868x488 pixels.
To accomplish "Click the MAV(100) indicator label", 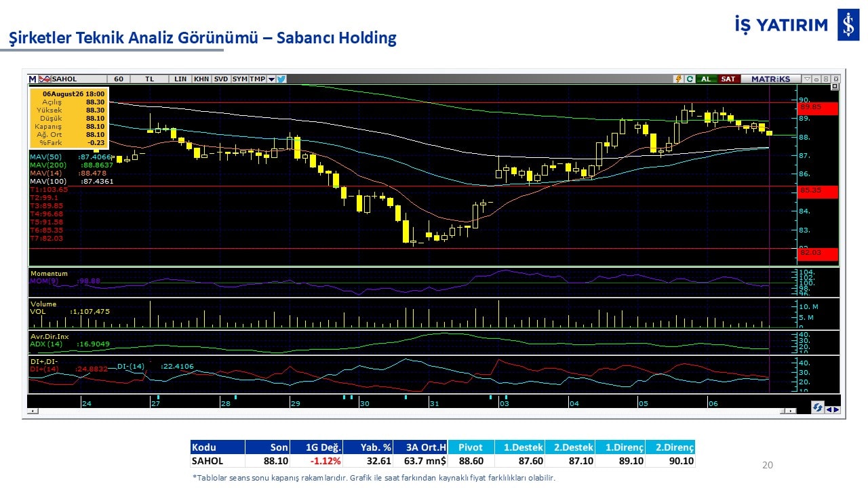I will coord(50,181).
